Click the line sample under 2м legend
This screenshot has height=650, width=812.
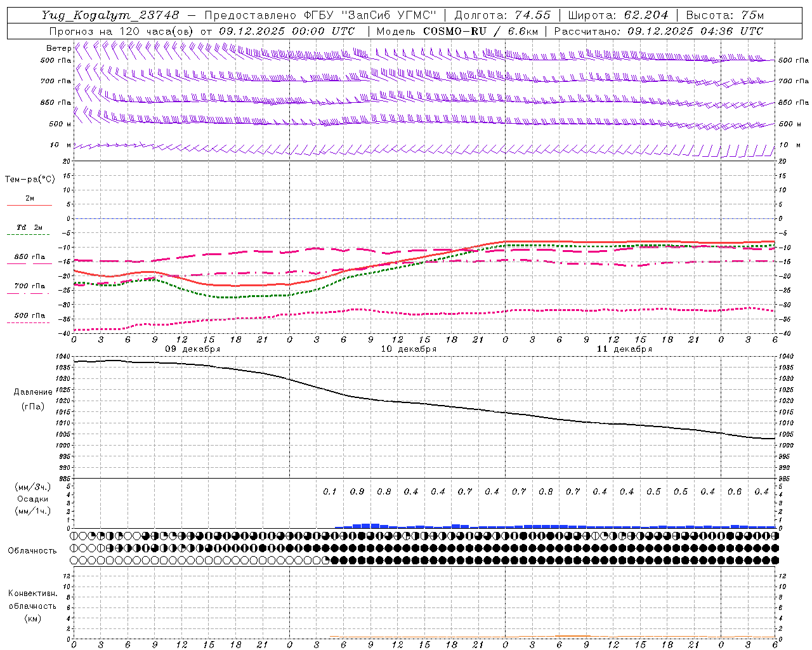click(29, 206)
